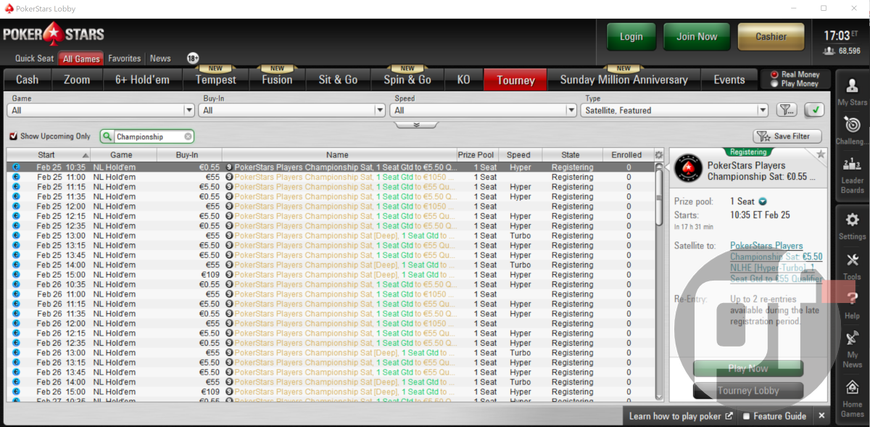Open the Game filter dropdown
Image resolution: width=870 pixels, height=427 pixels.
[100, 110]
